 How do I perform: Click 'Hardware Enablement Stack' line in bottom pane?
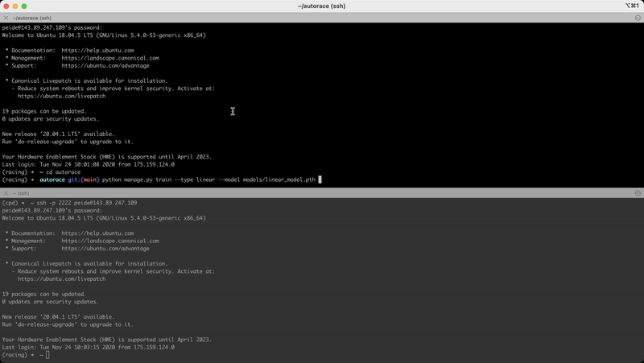(x=107, y=340)
